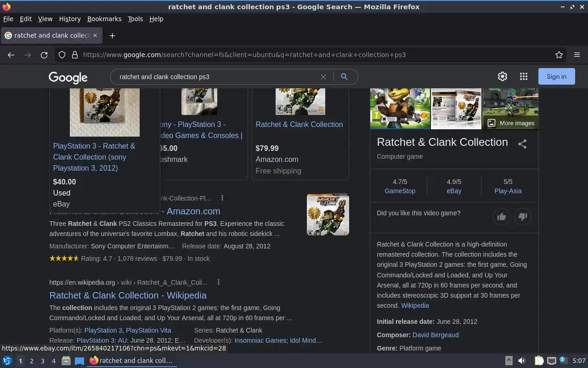Open the middle game case panel image
Screen dimensions: 588x368
456,109
